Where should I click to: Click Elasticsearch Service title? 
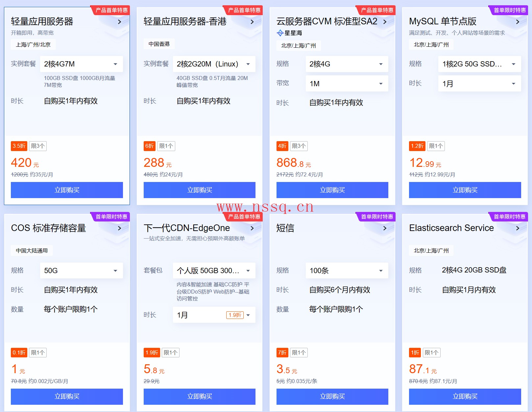[x=451, y=228]
